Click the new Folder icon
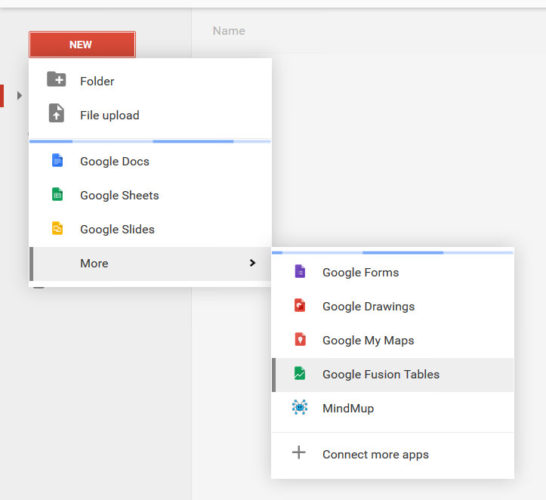The width and height of the screenshot is (546, 500). [56, 79]
